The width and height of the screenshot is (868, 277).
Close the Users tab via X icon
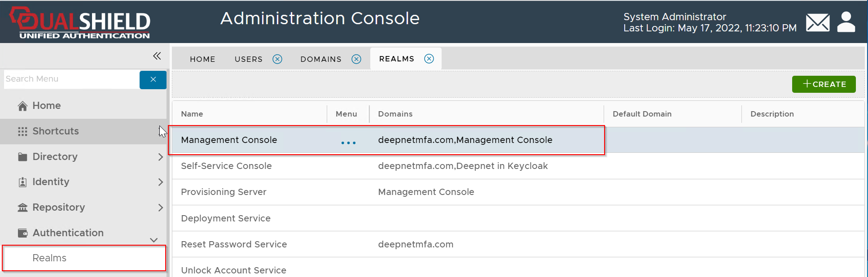pyautogui.click(x=277, y=59)
